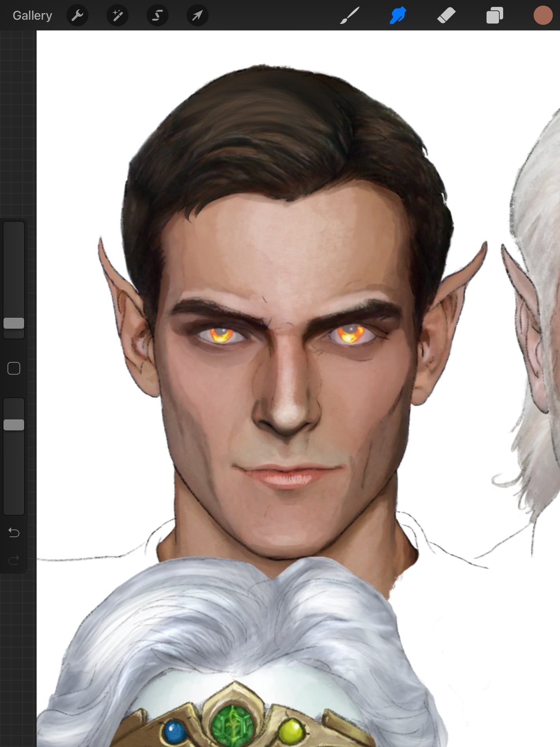Open the Actions wrench menu

coord(77,16)
